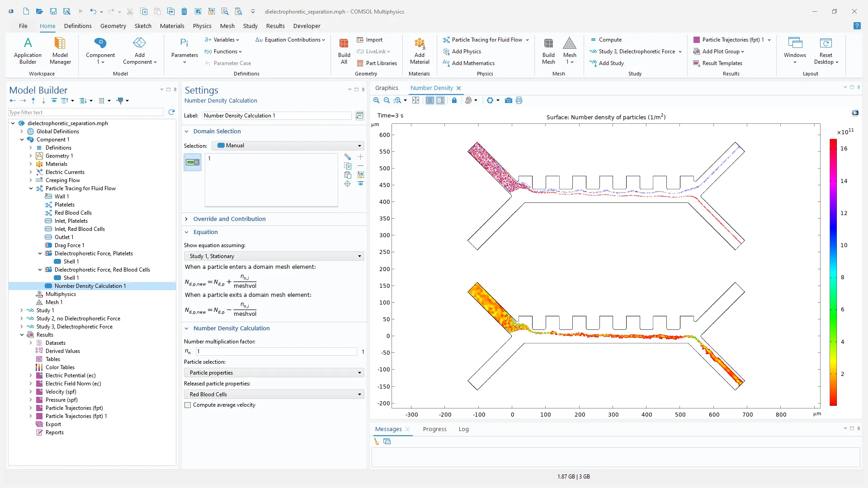Open the Application Builder
Screen dimensions: 868x488
click(x=28, y=51)
